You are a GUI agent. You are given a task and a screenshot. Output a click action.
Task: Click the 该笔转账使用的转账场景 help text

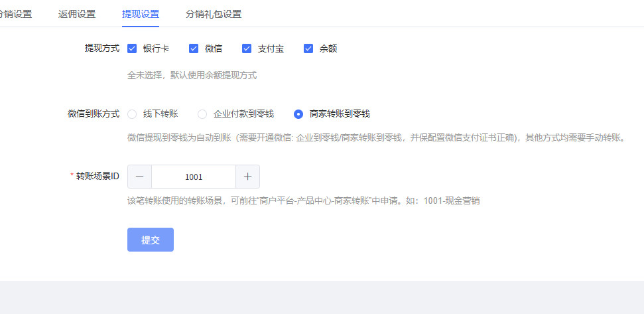tap(304, 201)
